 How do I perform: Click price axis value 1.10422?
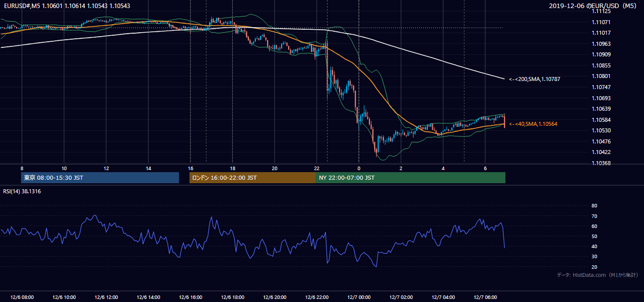coord(602,152)
